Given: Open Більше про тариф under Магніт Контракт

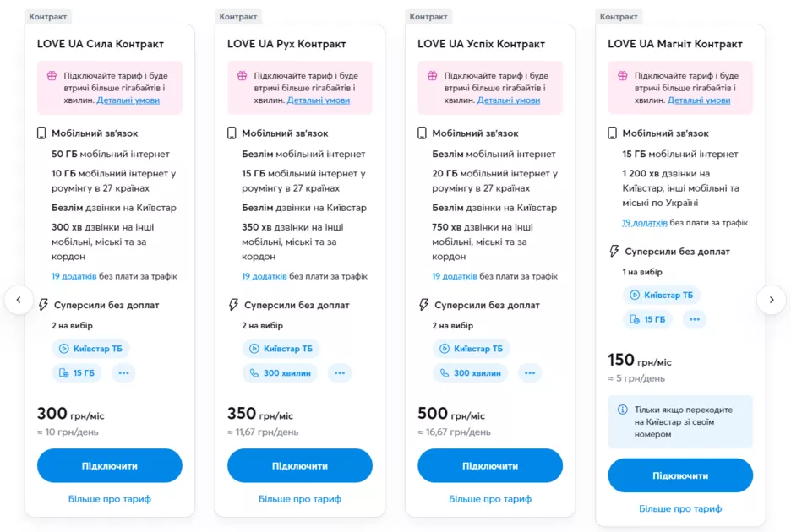Looking at the screenshot, I should point(679,508).
